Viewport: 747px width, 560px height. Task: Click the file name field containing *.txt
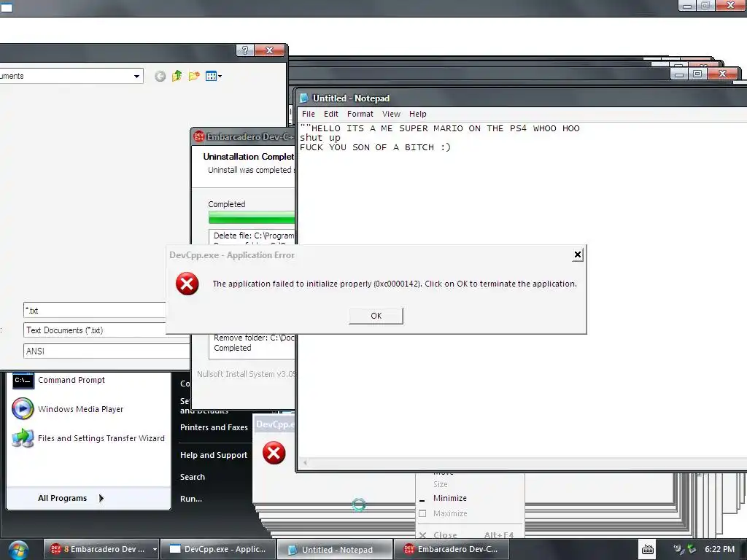[x=94, y=311]
